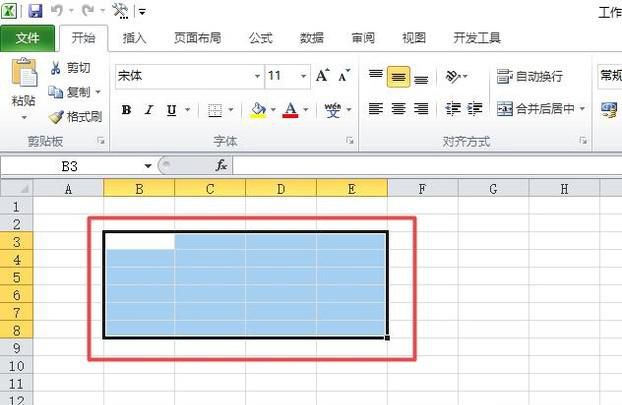Click the Align Text Right icon
The image size is (622, 405).
pyautogui.click(x=421, y=108)
